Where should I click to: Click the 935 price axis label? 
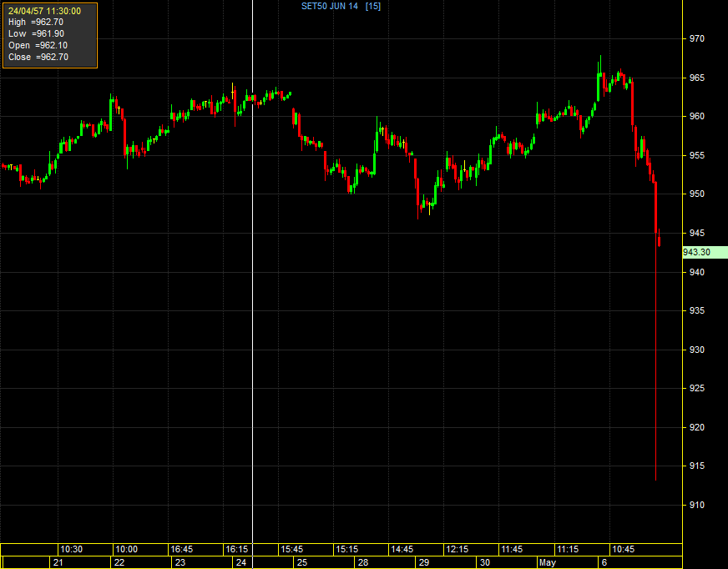[696, 310]
